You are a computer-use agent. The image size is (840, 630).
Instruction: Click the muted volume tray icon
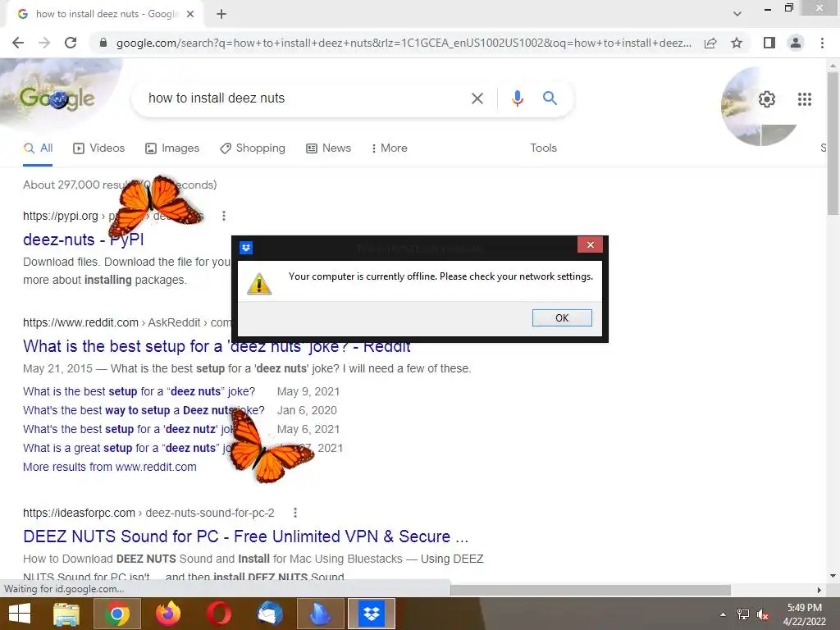[x=763, y=614]
